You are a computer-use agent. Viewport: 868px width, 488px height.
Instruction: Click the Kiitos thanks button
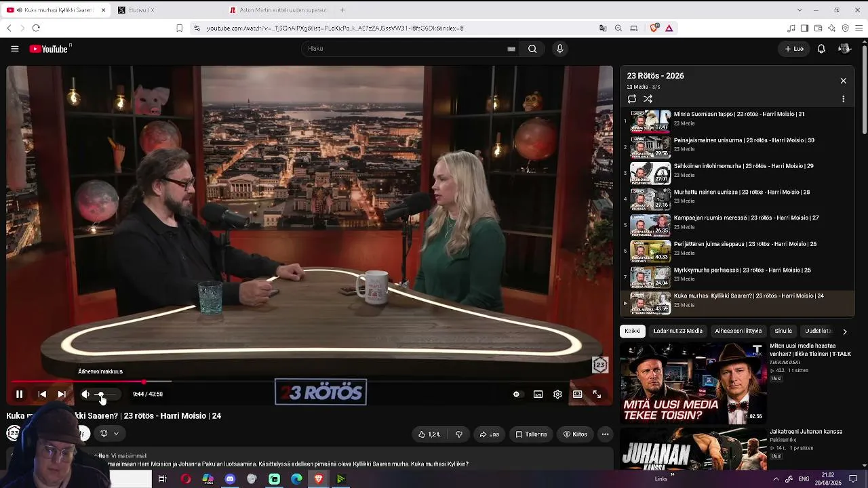tap(575, 434)
